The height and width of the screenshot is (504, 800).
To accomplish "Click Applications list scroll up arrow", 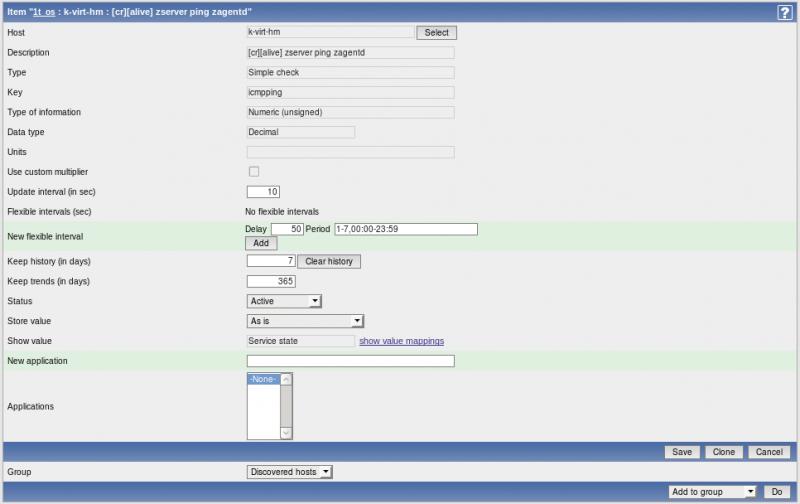I will [286, 379].
